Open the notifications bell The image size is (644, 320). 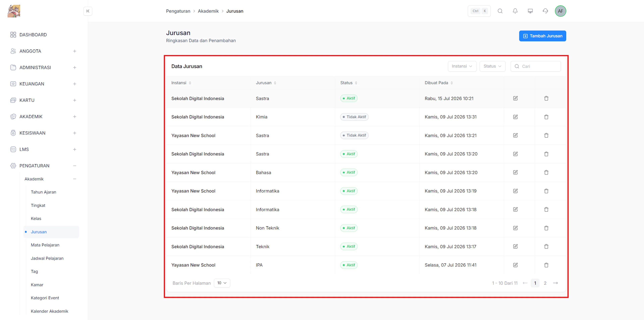click(x=515, y=11)
